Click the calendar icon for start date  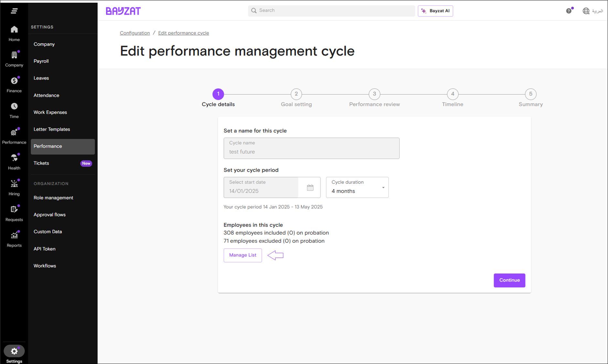pos(310,188)
